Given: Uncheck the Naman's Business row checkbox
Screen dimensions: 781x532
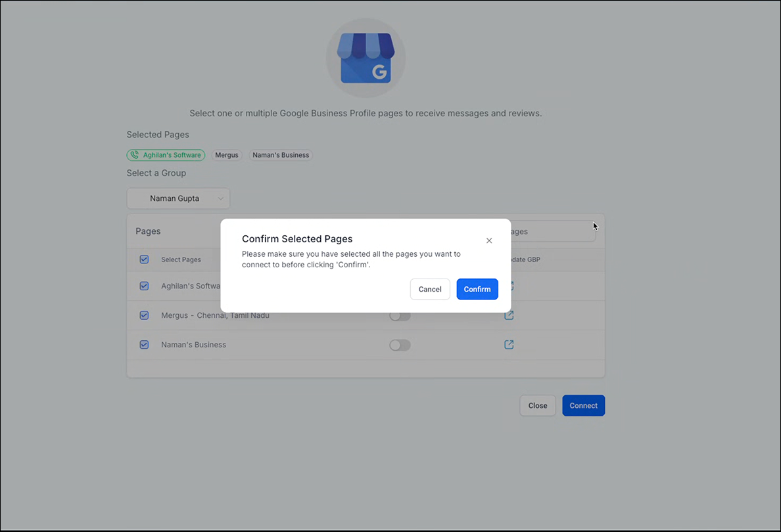Looking at the screenshot, I should pyautogui.click(x=144, y=344).
